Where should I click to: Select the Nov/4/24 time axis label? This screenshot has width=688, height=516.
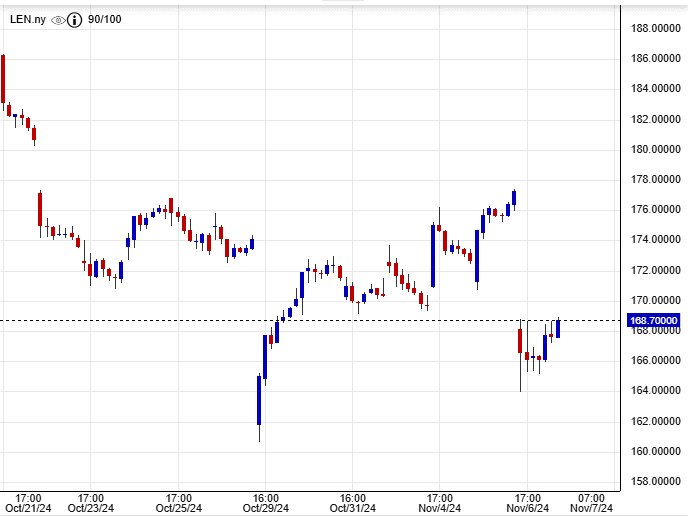[x=439, y=508]
